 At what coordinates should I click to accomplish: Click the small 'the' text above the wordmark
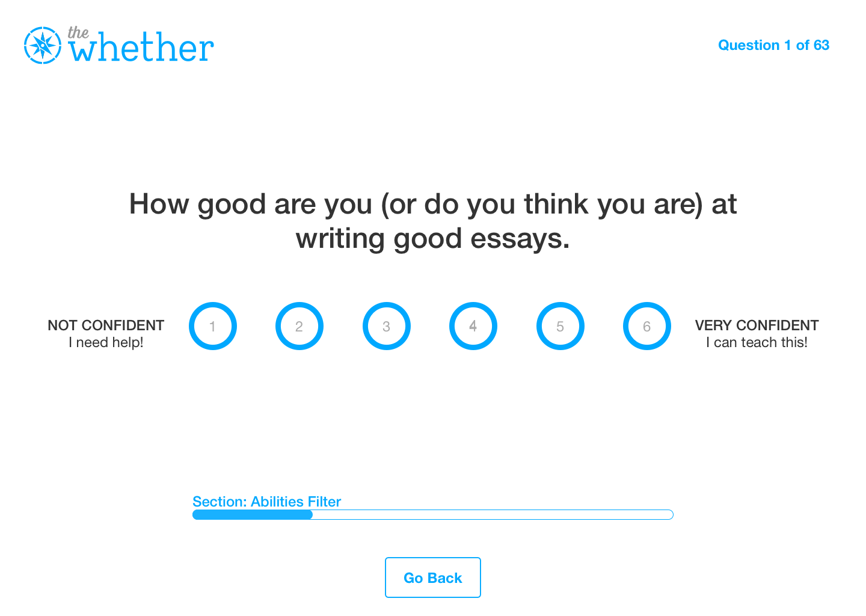78,32
